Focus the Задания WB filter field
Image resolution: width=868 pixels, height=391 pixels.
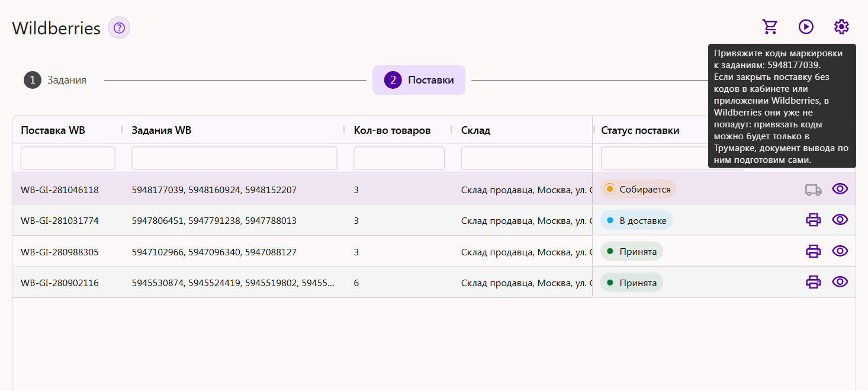point(234,158)
